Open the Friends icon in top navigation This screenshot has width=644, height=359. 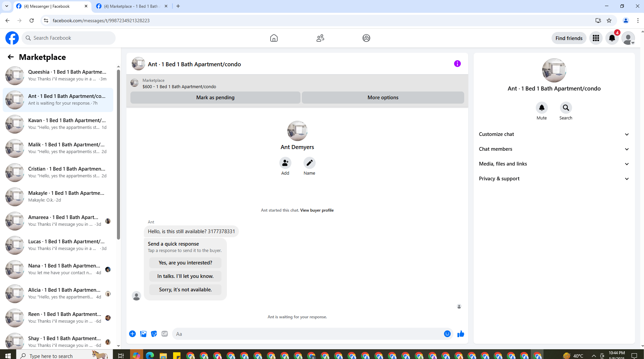click(320, 38)
